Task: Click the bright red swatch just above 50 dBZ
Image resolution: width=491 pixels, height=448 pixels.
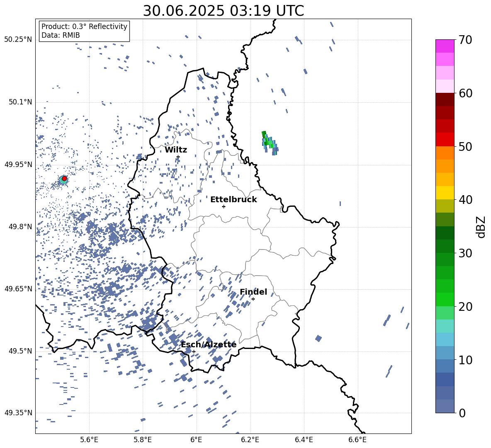Action: [445, 140]
